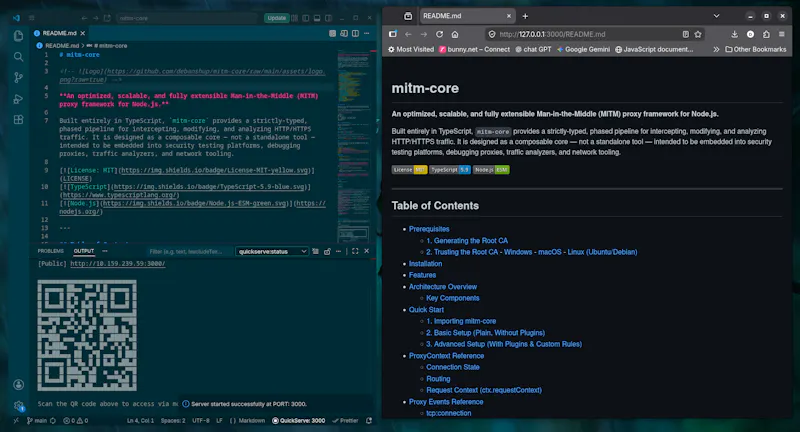
Task: Click the QR code in the output
Action: 87,336
